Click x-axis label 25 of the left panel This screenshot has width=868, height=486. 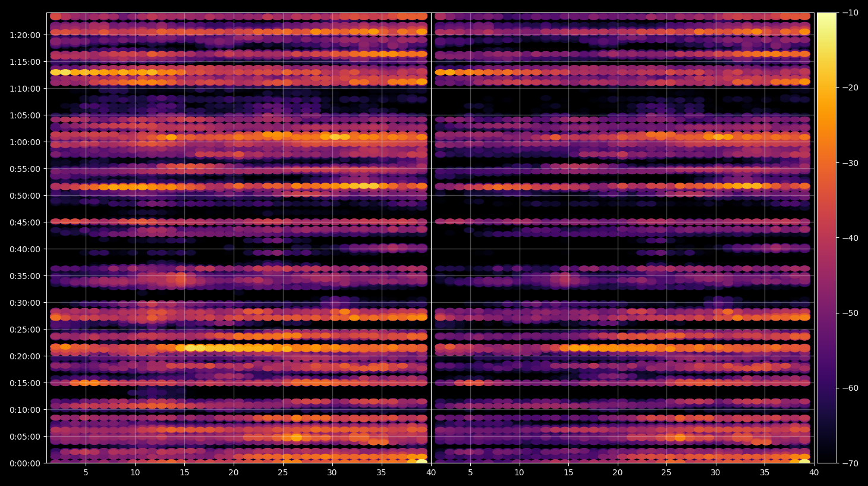pyautogui.click(x=282, y=473)
